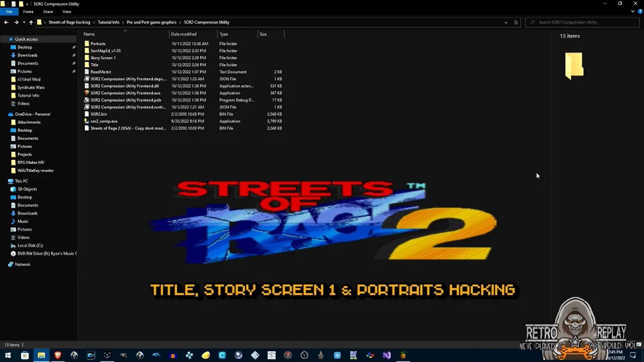The image size is (644, 362).
Task: Open Syndicate Wars folder in sidebar
Action: click(x=31, y=87)
